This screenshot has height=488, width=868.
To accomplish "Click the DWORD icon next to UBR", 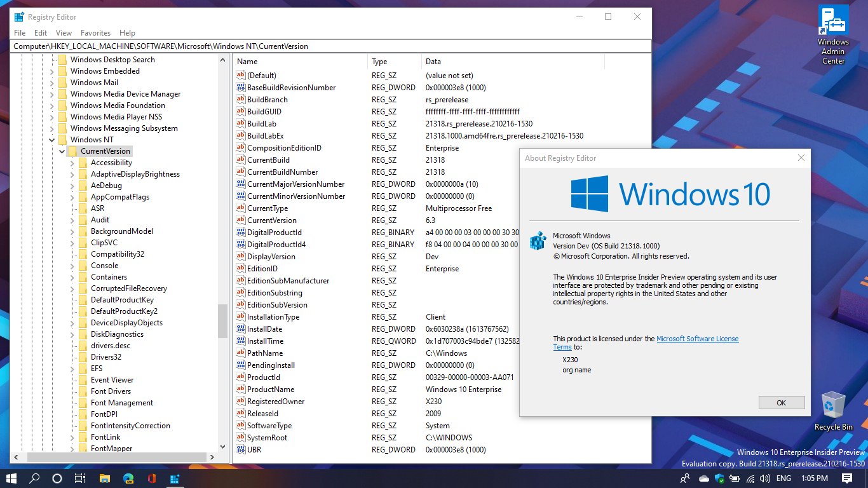I will point(240,450).
